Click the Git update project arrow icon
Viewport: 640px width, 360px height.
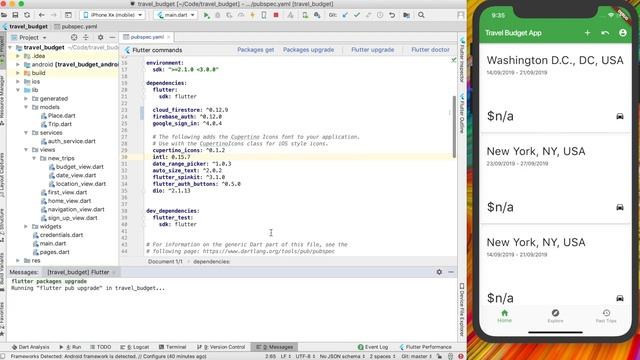pos(345,15)
